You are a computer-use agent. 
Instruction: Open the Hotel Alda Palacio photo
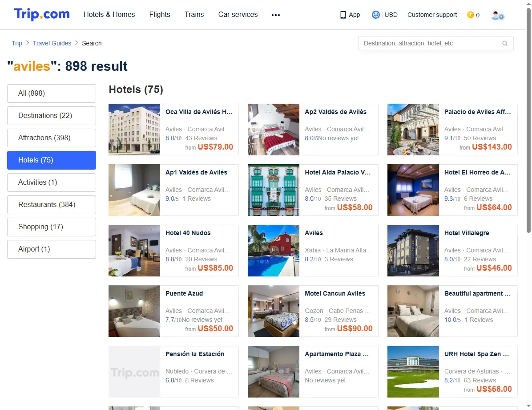point(274,190)
